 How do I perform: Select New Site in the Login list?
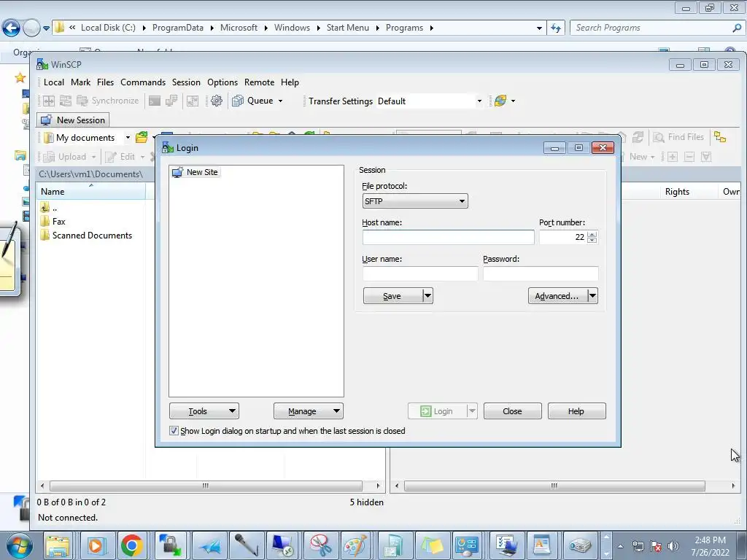196,172
